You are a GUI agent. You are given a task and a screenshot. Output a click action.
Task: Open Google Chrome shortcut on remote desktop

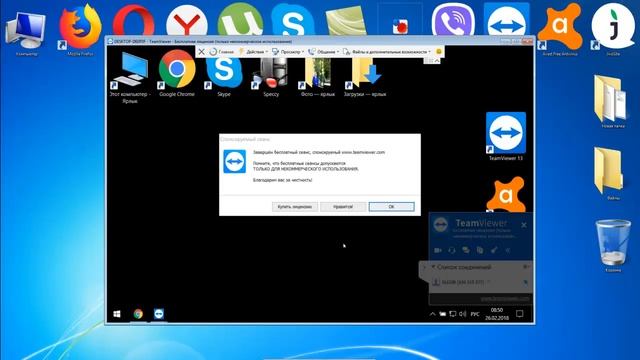(x=177, y=74)
